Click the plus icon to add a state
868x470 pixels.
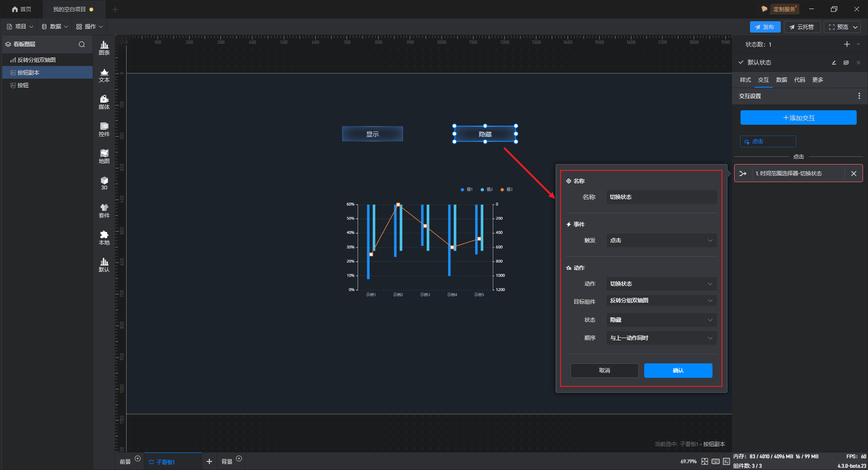click(847, 44)
